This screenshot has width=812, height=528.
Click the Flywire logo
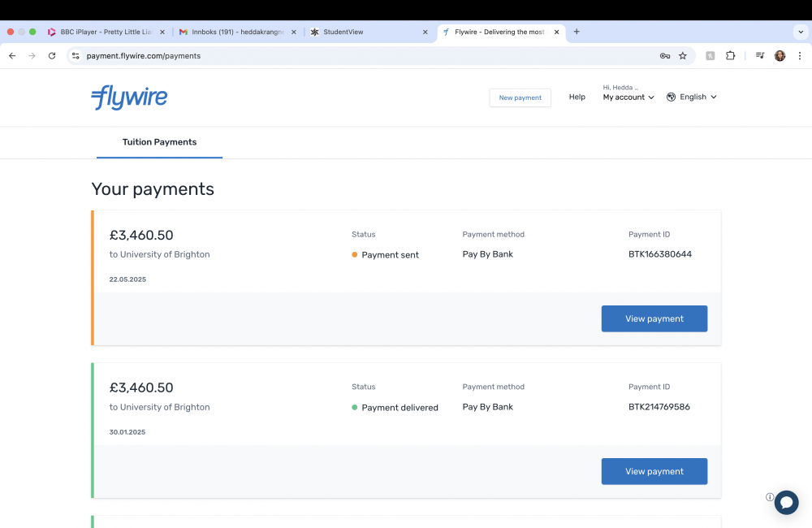[x=129, y=97]
